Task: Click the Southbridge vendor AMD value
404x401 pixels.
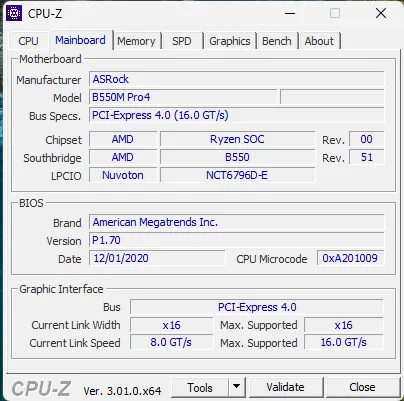Action: coord(123,157)
